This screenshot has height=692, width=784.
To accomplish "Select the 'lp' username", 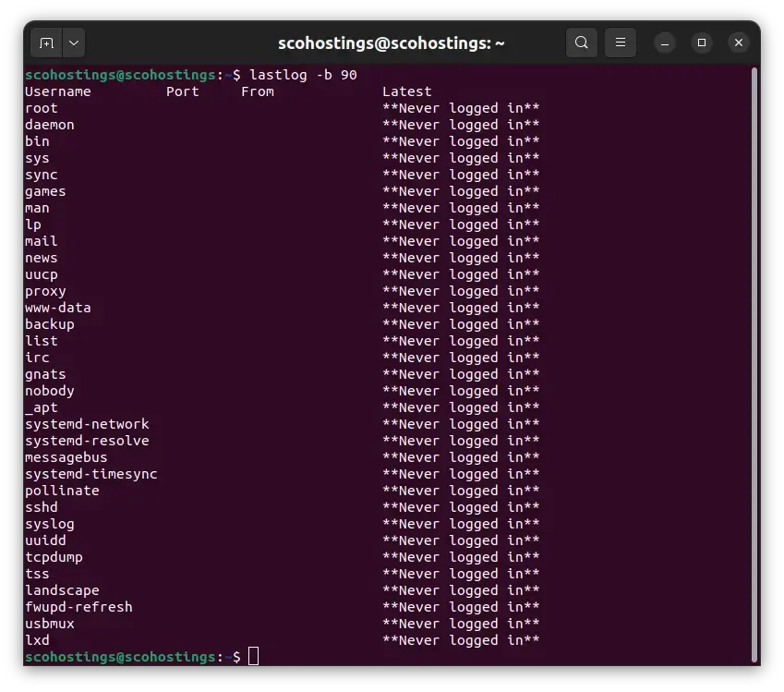I will coord(33,225).
